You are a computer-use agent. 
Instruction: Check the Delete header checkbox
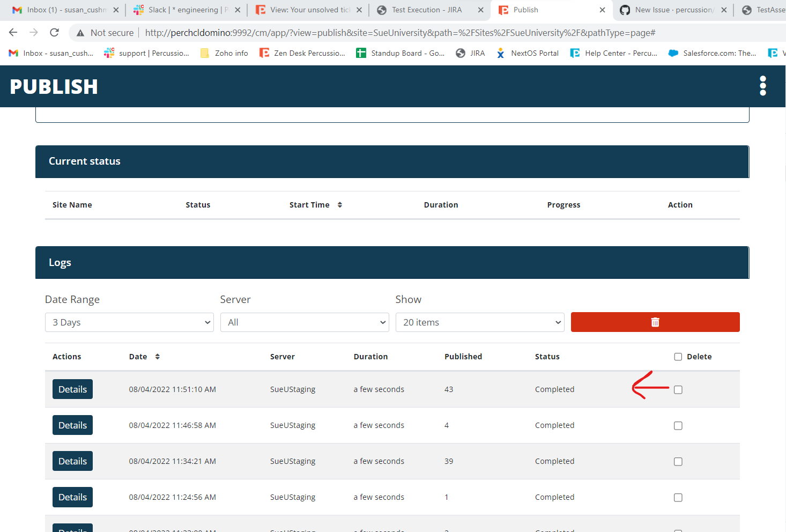(x=678, y=356)
